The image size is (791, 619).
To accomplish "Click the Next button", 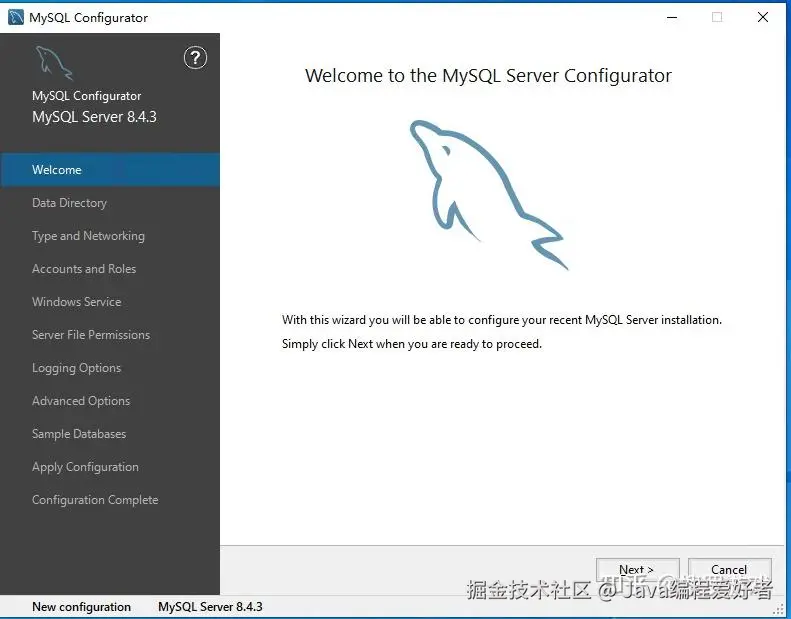I will point(638,570).
